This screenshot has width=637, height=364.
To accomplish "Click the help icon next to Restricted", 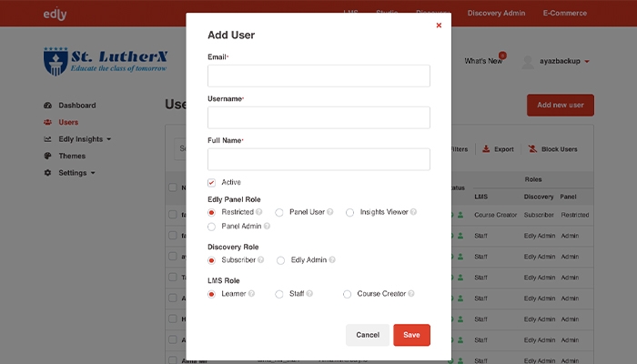I will click(x=260, y=212).
